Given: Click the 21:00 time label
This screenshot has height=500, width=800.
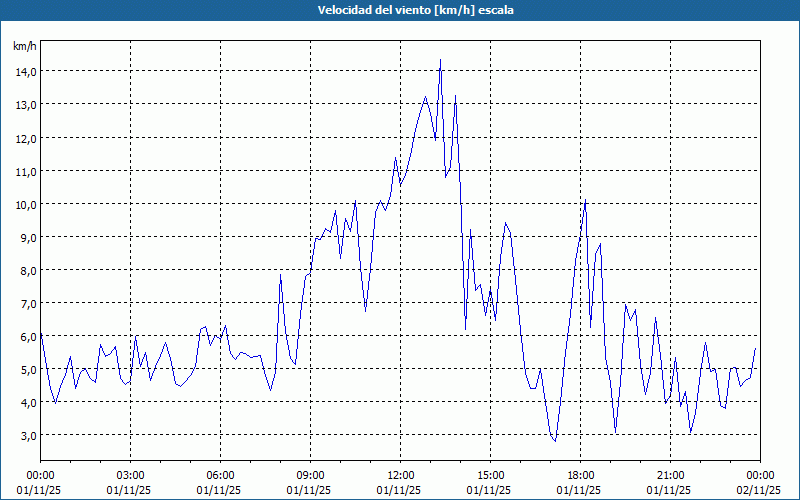Looking at the screenshot, I should click(670, 474).
